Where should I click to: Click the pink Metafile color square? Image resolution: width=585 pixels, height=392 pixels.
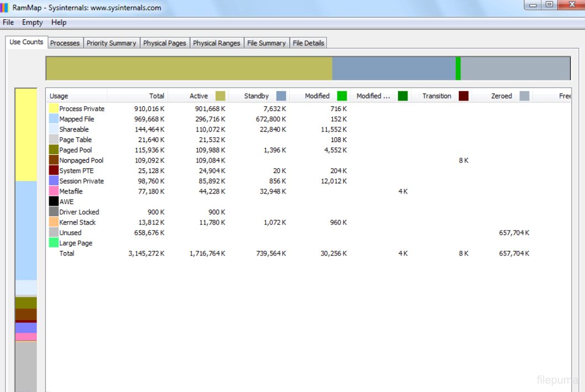[53, 191]
